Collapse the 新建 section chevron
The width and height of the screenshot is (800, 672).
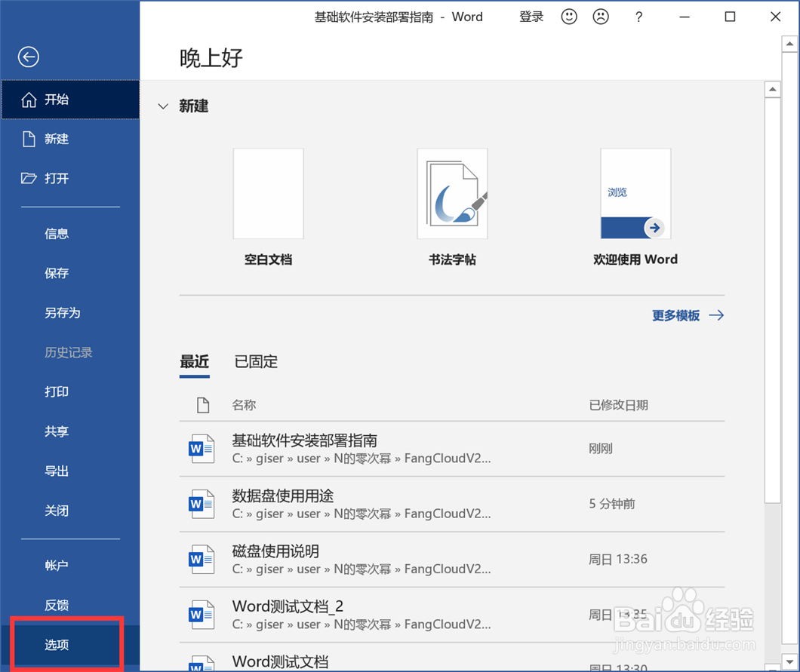[x=163, y=106]
